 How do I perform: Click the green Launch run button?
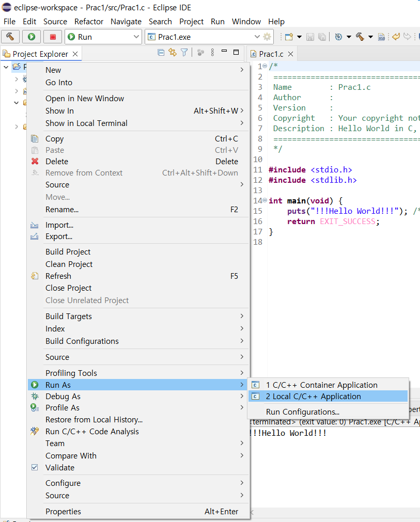(x=32, y=37)
